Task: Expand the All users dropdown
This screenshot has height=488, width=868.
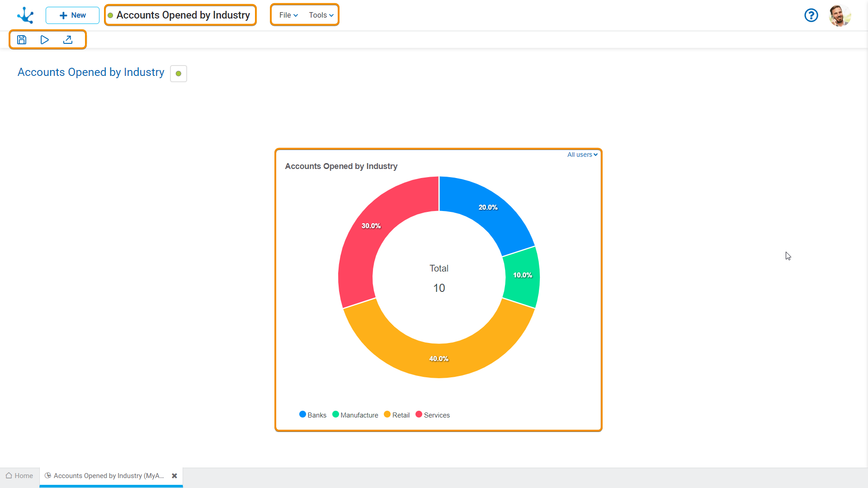Action: click(582, 155)
